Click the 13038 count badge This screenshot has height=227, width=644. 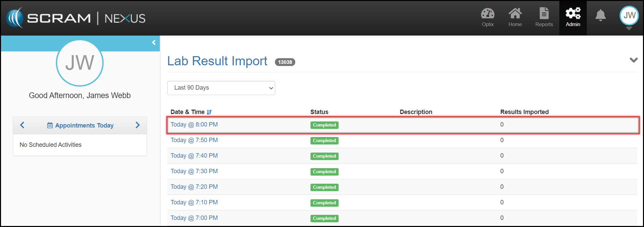pyautogui.click(x=285, y=62)
